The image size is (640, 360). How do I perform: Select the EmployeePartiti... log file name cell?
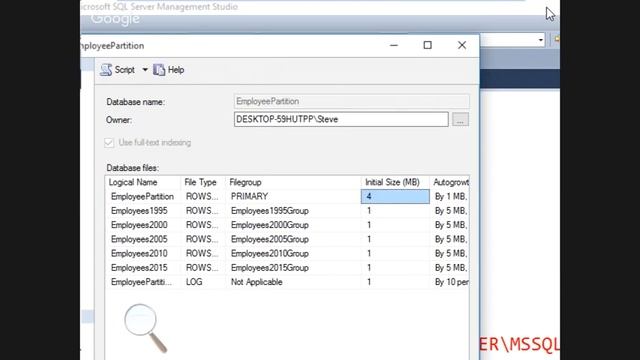(142, 282)
